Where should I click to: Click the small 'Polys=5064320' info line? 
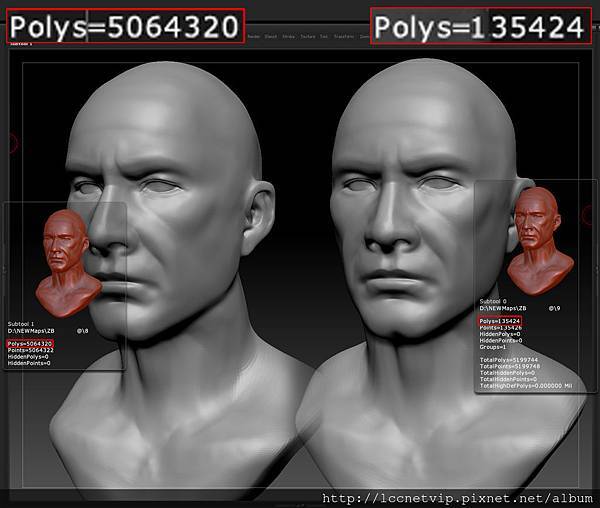click(x=30, y=344)
